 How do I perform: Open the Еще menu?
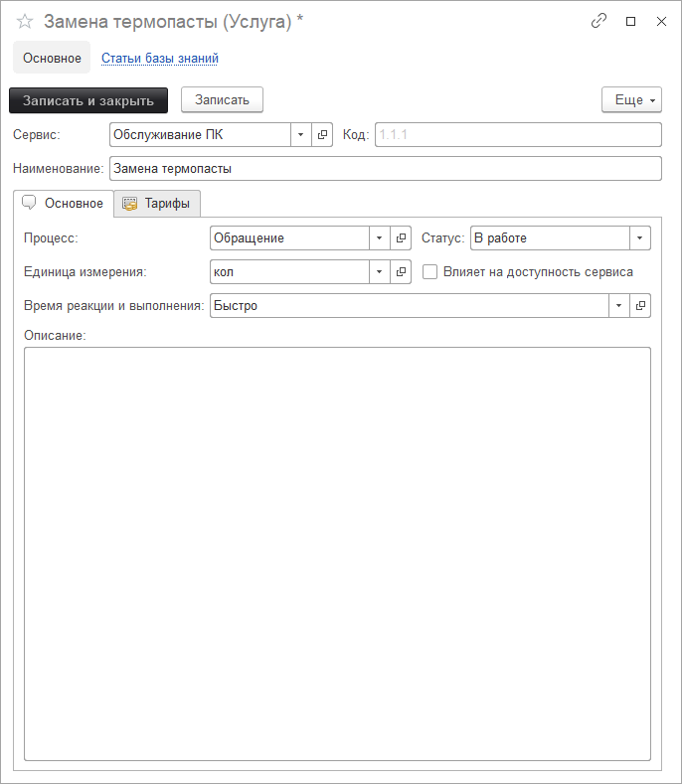pyautogui.click(x=631, y=100)
